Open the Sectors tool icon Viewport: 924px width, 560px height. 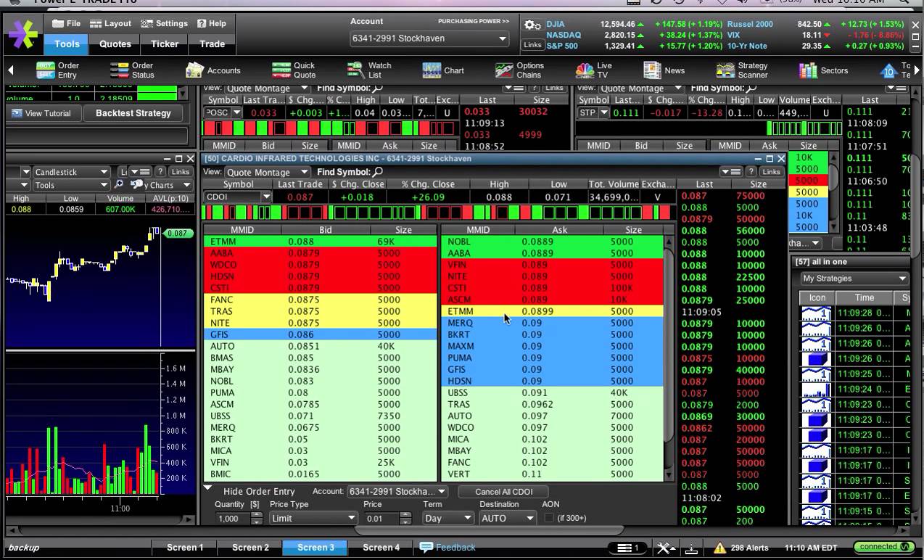808,70
